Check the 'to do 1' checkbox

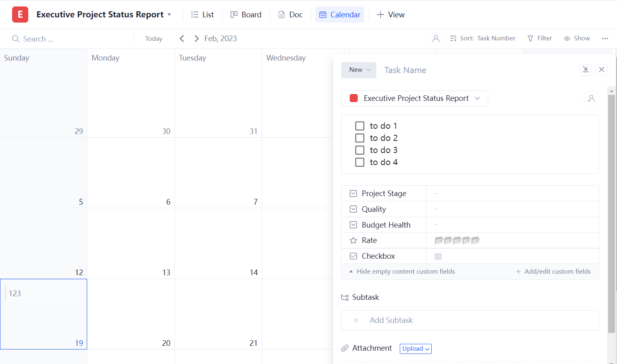pyautogui.click(x=360, y=126)
